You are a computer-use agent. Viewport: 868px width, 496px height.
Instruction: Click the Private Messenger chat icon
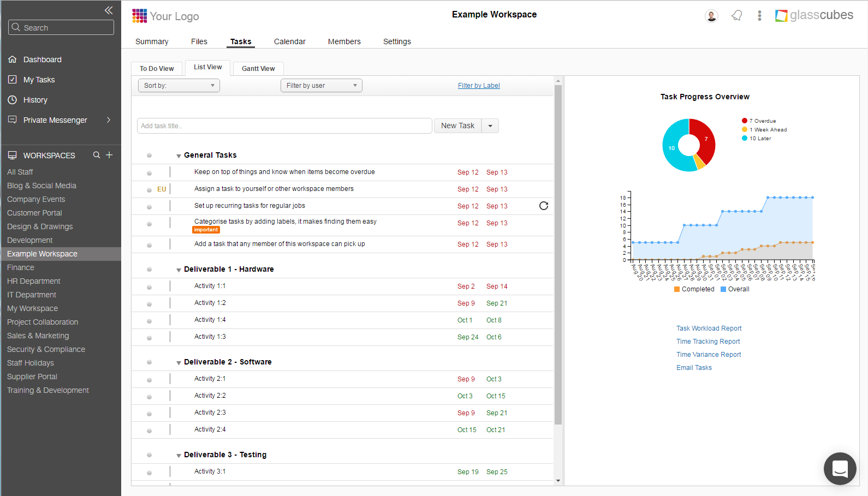tap(13, 119)
